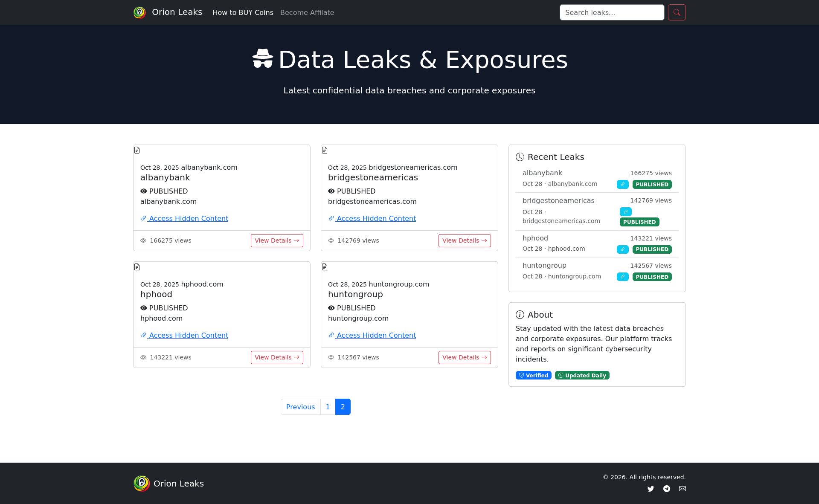819x504 pixels.
Task: Focus the Search leaks input field
Action: coord(612,12)
